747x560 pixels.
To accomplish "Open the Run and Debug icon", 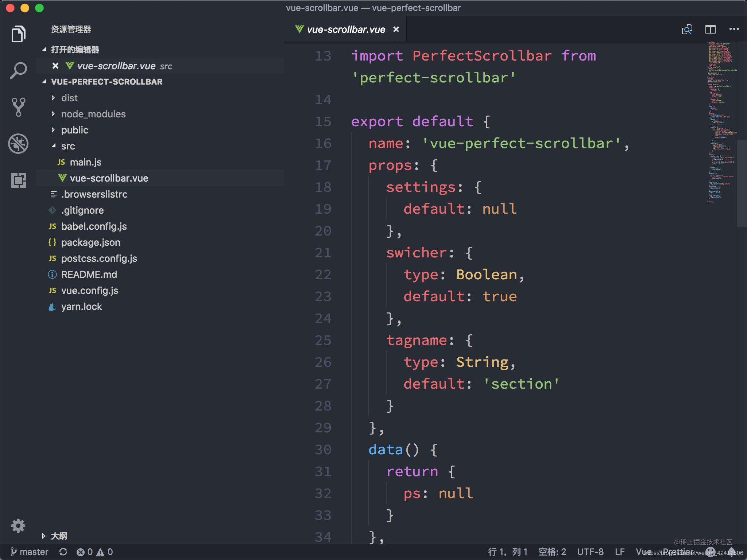I will tap(18, 144).
